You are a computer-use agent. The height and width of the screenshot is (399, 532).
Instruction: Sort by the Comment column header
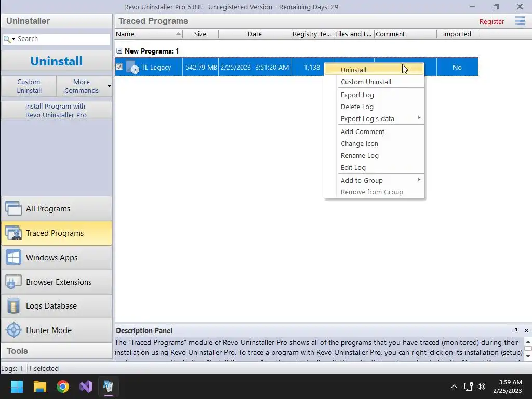405,34
